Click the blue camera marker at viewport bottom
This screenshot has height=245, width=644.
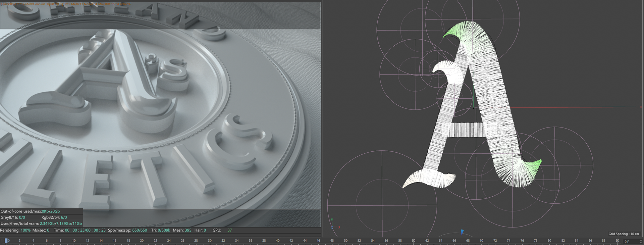pos(462,232)
